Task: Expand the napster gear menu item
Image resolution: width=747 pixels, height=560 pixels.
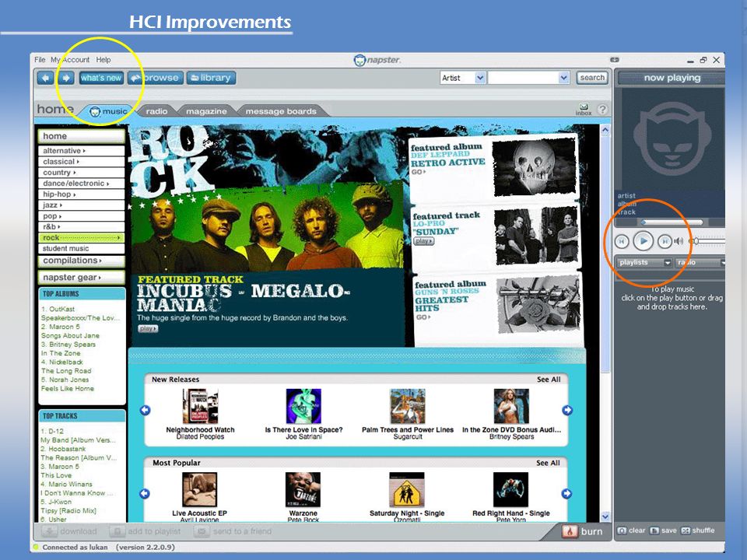Action: tap(81, 277)
